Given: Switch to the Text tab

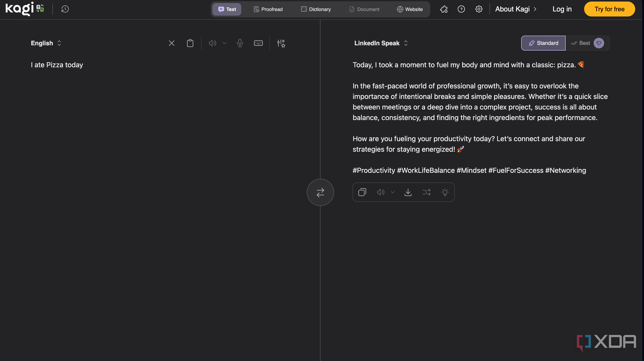Looking at the screenshot, I should point(227,9).
